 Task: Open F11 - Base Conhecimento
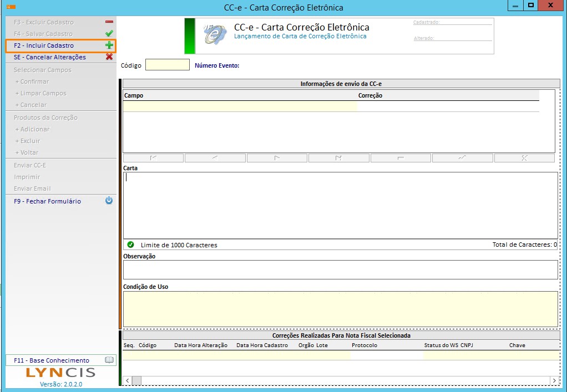click(x=52, y=360)
